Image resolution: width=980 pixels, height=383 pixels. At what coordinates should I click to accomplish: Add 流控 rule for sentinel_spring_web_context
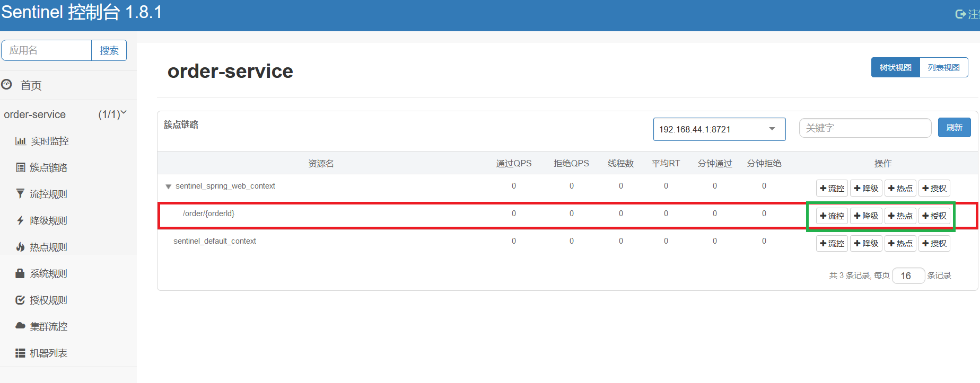(x=832, y=188)
